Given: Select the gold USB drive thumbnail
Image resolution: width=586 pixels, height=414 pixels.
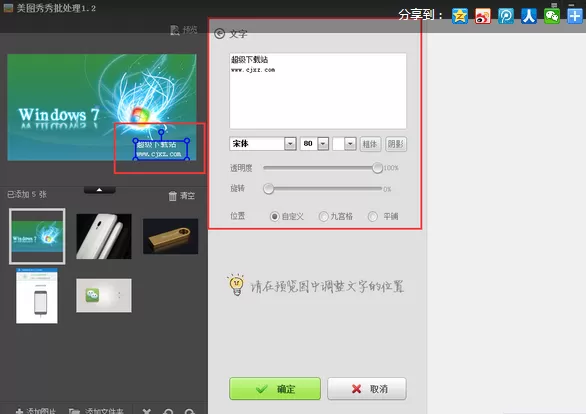Looking at the screenshot, I should (170, 236).
